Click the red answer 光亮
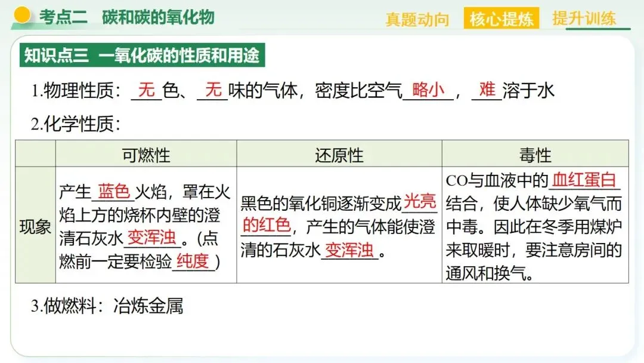The width and height of the screenshot is (644, 363). pos(420,201)
